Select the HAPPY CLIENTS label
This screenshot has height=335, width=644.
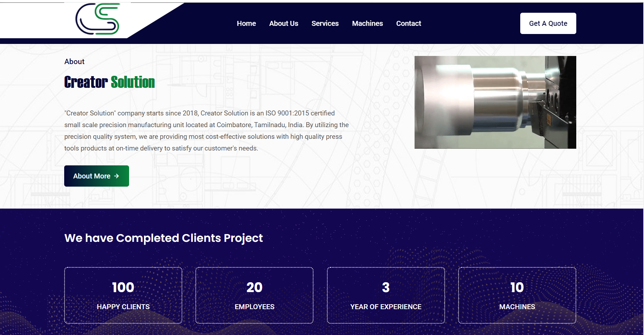[x=123, y=307]
